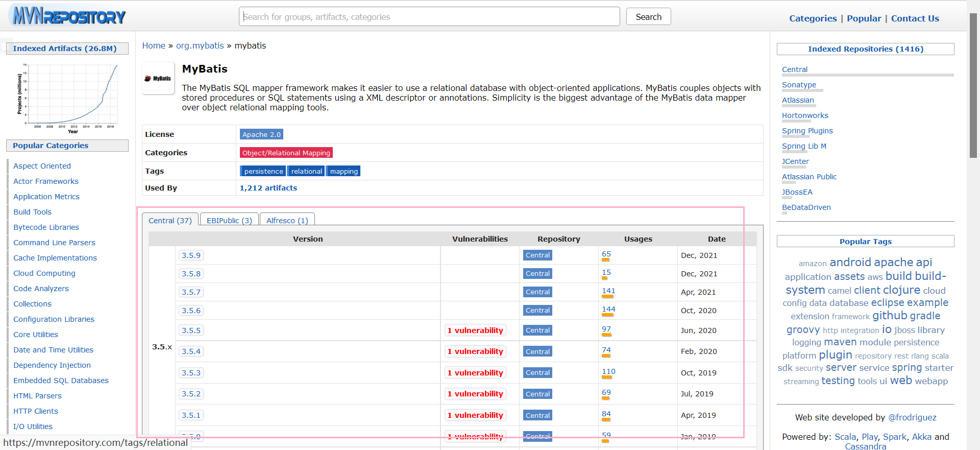Select the spring popular tag
The image size is (980, 450).
pos(906,368)
